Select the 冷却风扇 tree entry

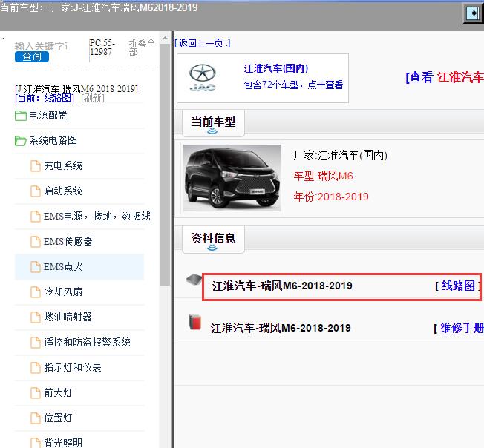[x=63, y=292]
